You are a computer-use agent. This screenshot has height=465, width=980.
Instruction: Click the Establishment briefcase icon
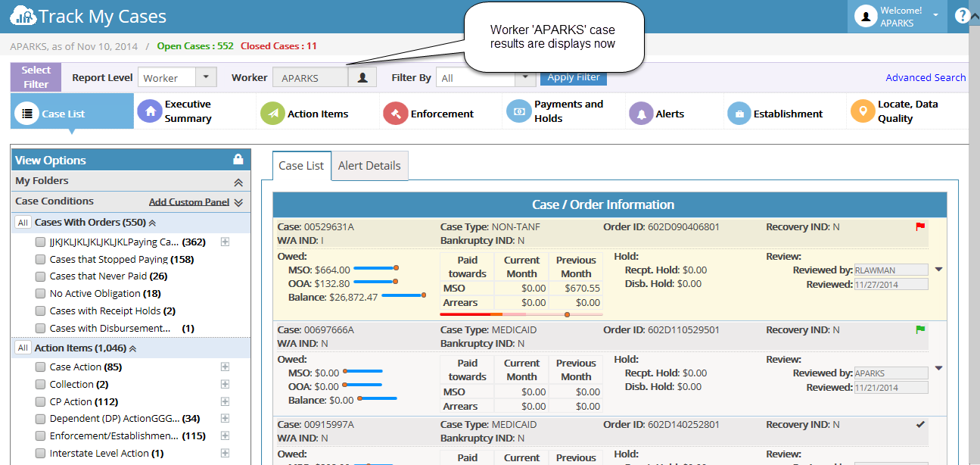[x=739, y=114]
